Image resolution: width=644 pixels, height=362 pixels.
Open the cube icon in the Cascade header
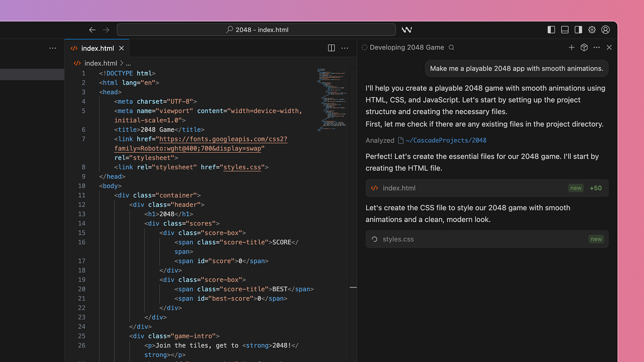[584, 47]
